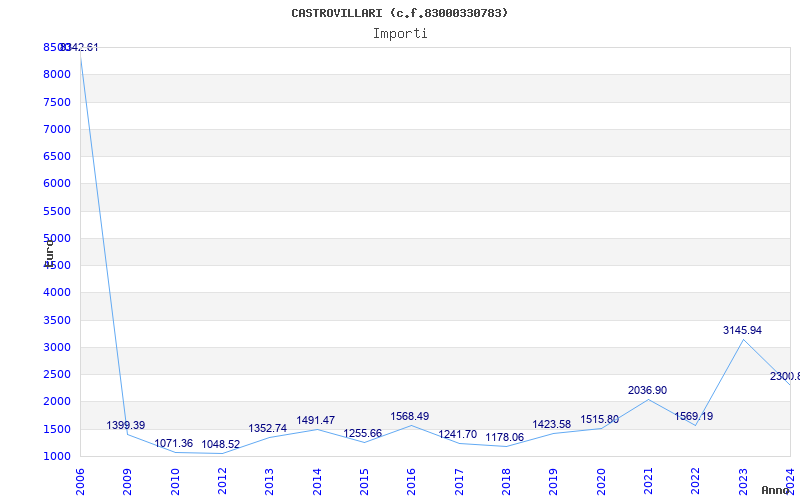The width and height of the screenshot is (800, 500).
Task: Click the 1399.39 data point label
Action: pyautogui.click(x=126, y=425)
